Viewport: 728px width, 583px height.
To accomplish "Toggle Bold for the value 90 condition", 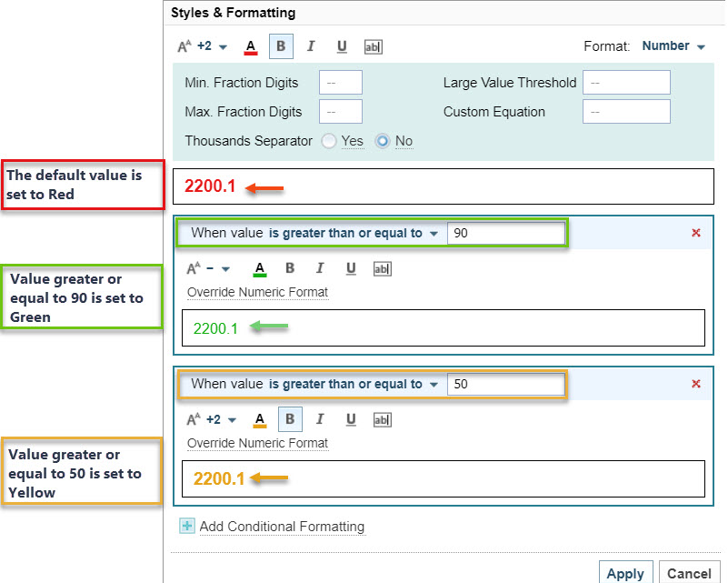I will click(x=290, y=268).
